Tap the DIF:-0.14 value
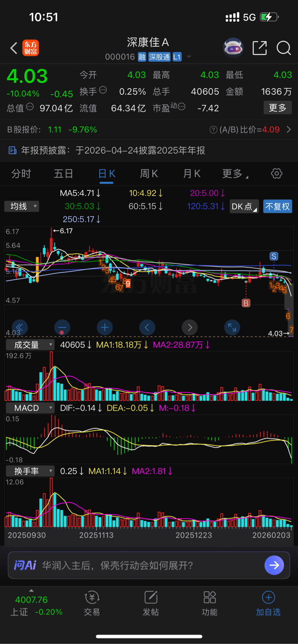The image size is (298, 644). tap(81, 408)
